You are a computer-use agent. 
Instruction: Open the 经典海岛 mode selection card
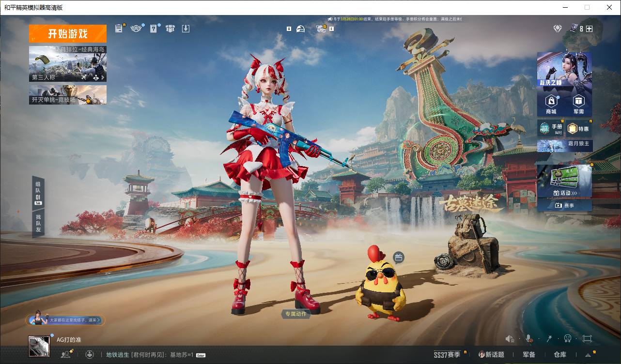click(68, 64)
